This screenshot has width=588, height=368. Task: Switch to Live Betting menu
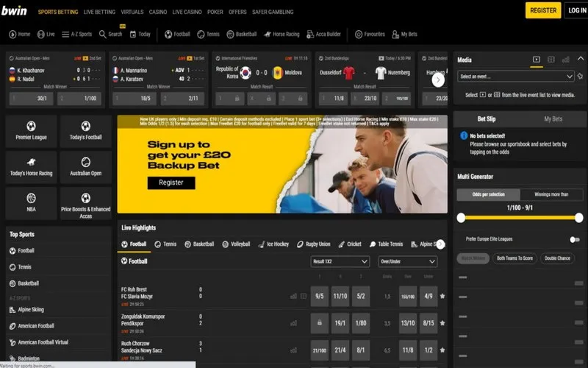click(x=99, y=12)
